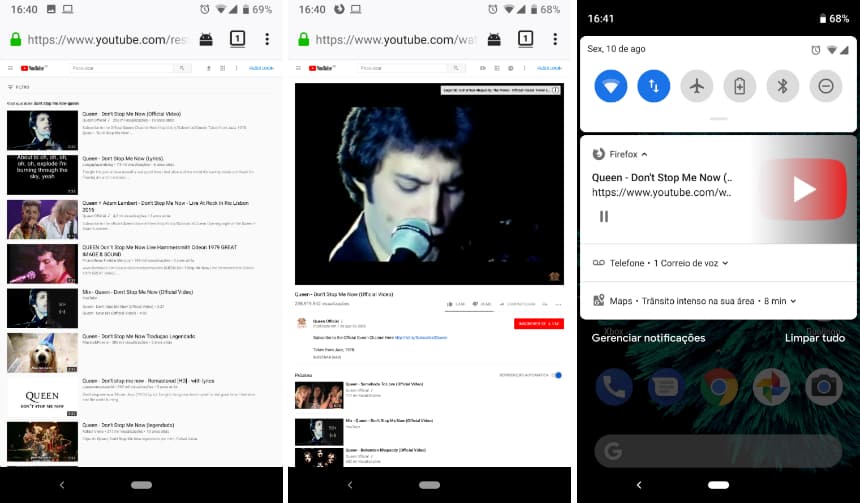Viewport: 860px width, 503px height.
Task: Click YouTube logo on search results page
Action: (34, 68)
